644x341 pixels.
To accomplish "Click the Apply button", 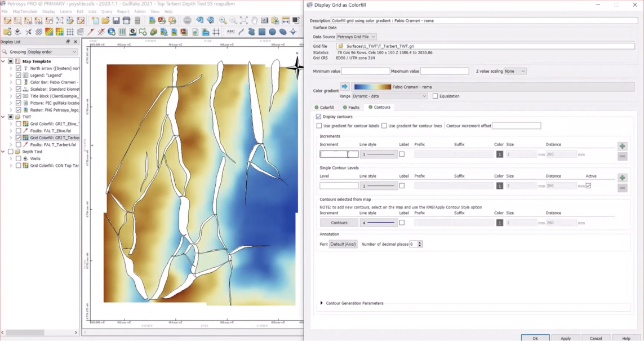I will [x=566, y=338].
